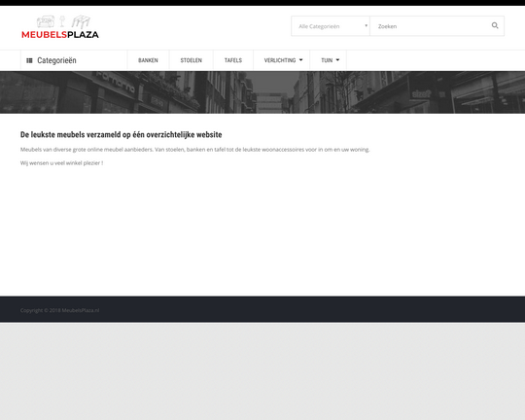The image size is (525, 420).
Task: Click the MeubelsPlaza logo
Action: (x=60, y=27)
